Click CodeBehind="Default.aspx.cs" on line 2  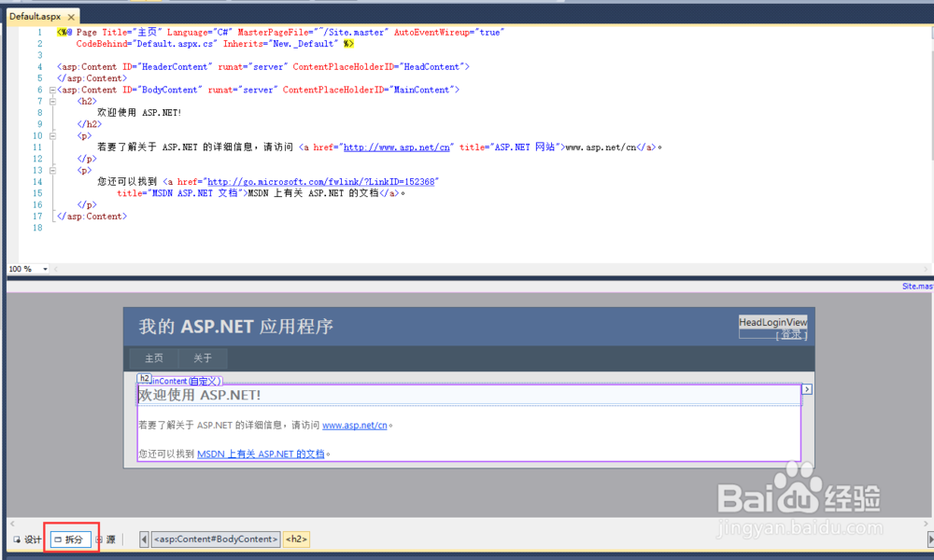click(x=146, y=44)
